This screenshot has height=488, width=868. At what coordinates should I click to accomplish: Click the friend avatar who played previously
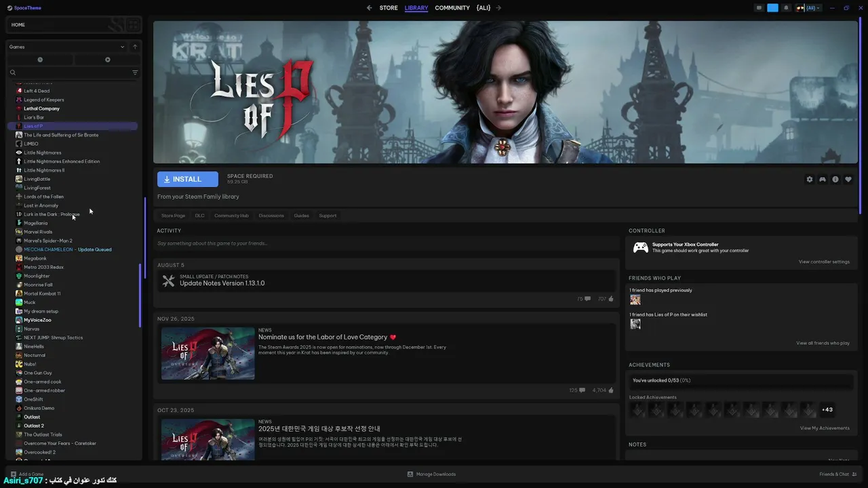coord(635,300)
